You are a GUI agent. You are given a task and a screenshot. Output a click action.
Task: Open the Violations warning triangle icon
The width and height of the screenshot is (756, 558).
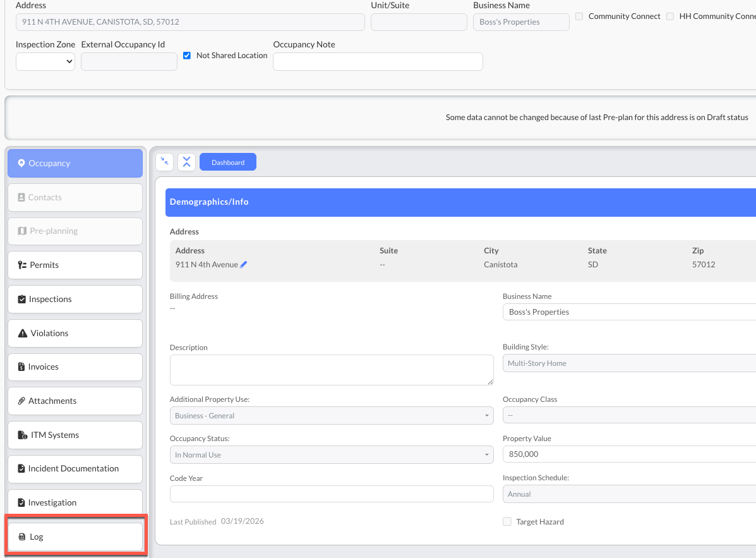tap(22, 333)
